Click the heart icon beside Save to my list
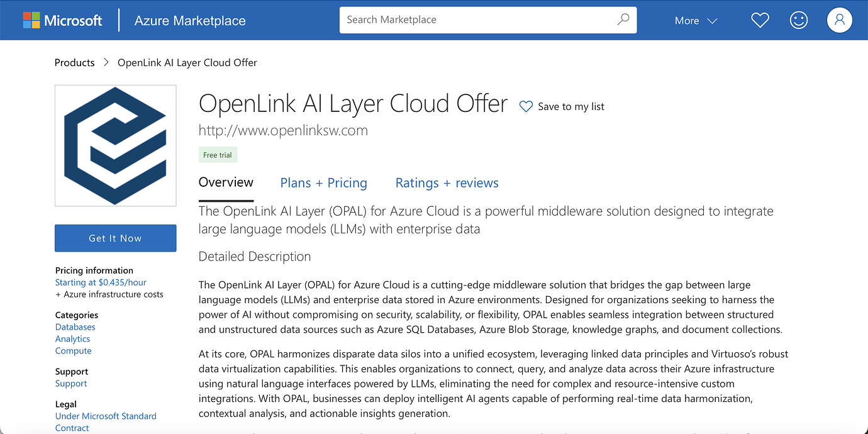 526,107
